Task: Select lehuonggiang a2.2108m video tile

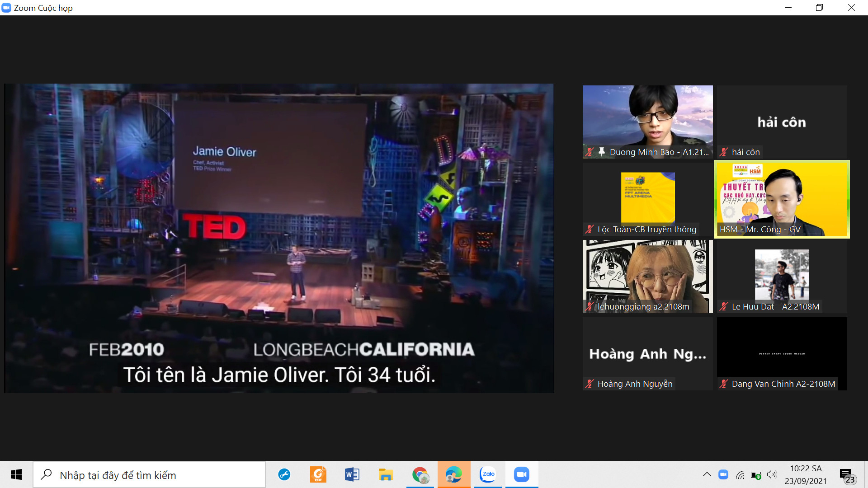Action: pos(647,277)
